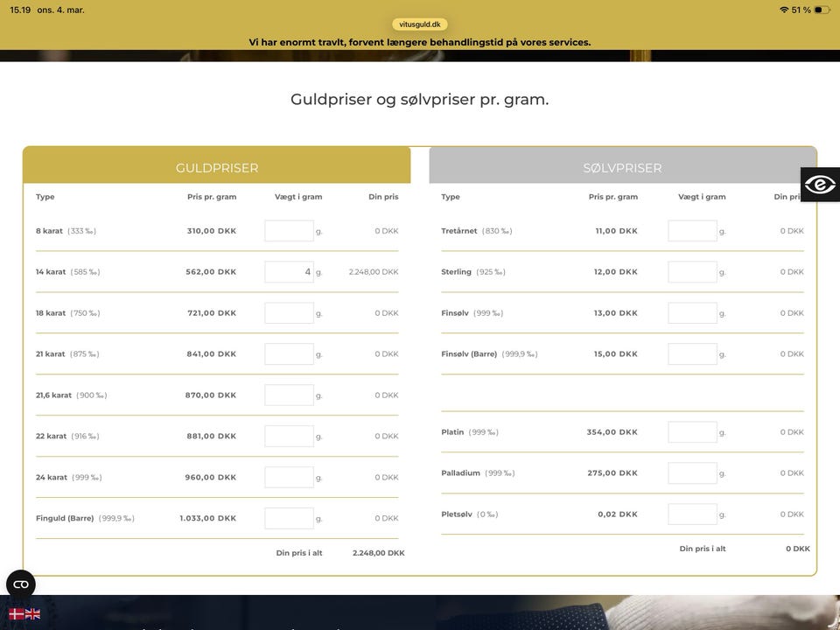
Task: Switch language with the UK flag
Action: click(32, 614)
